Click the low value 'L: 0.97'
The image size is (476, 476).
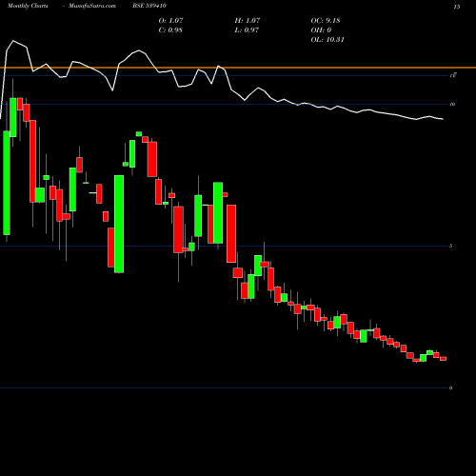(x=247, y=30)
